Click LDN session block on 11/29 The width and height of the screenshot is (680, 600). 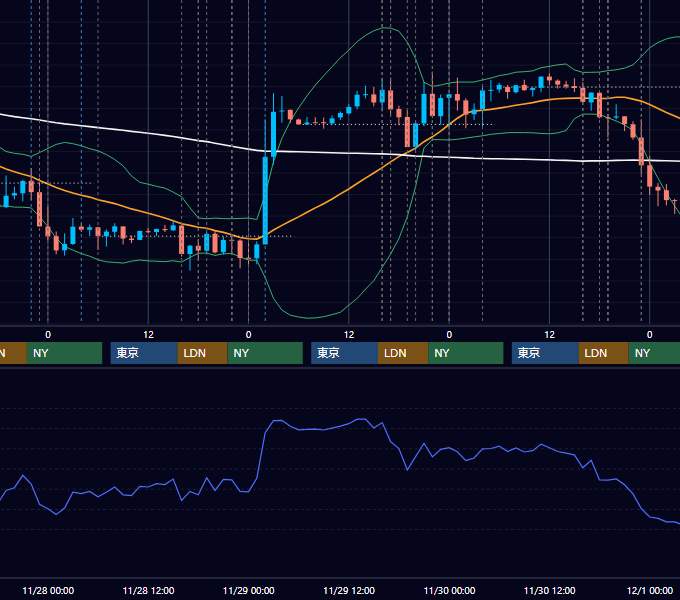(x=403, y=353)
